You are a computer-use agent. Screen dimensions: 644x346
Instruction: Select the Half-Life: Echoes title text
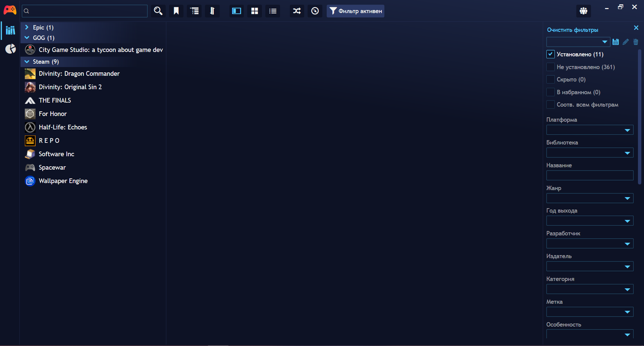(x=63, y=127)
